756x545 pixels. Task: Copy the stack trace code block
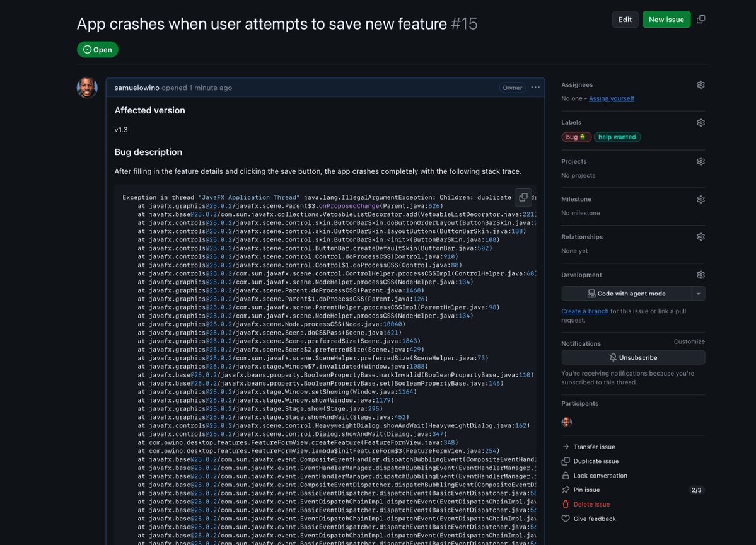523,197
